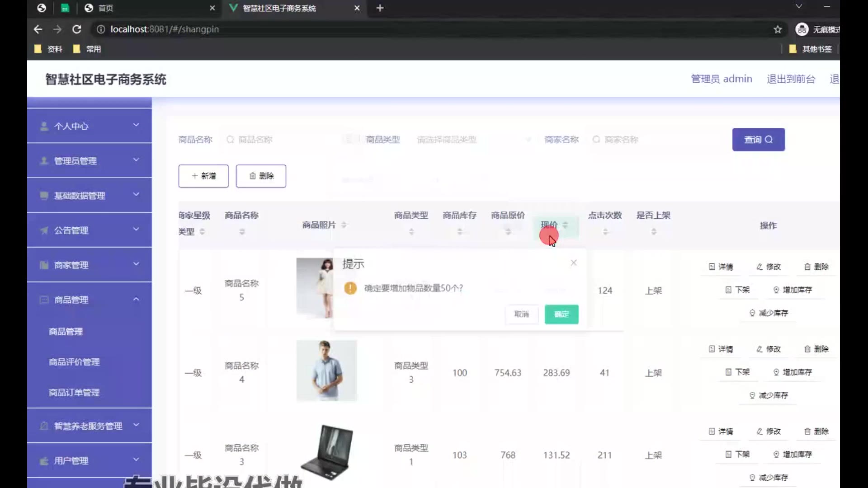Sort by 商家星级类型 column arrows

click(x=202, y=232)
